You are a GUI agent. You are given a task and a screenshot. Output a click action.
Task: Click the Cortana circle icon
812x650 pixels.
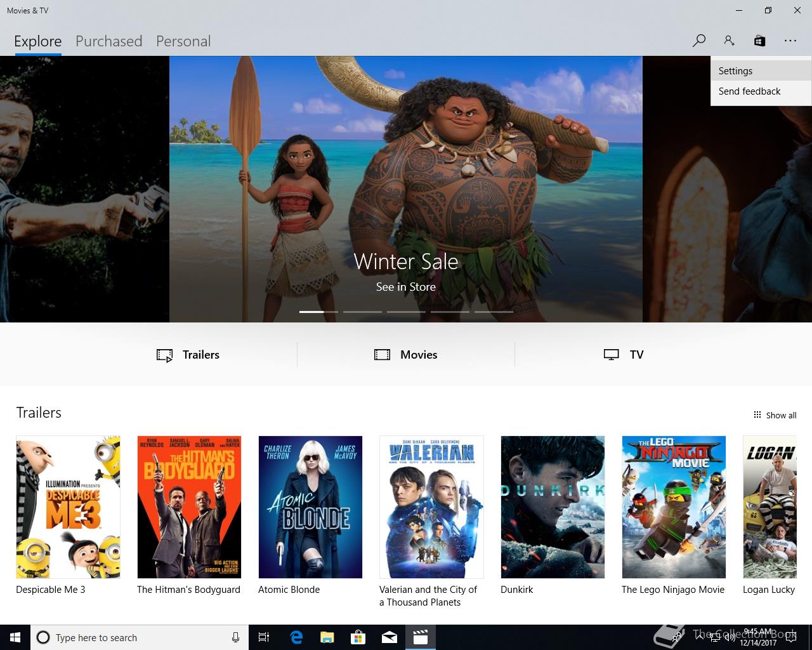pyautogui.click(x=43, y=637)
